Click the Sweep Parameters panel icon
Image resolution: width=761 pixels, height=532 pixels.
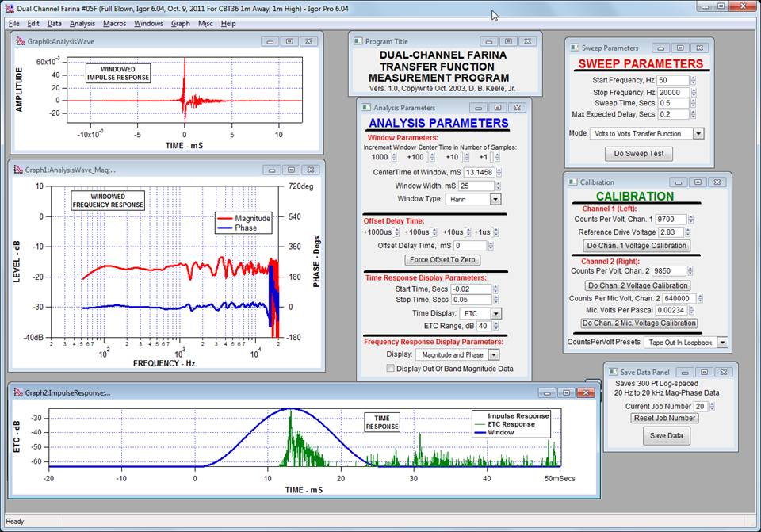[574, 48]
